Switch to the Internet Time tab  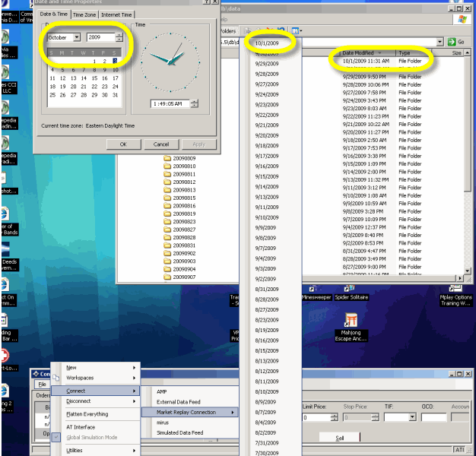pos(116,14)
